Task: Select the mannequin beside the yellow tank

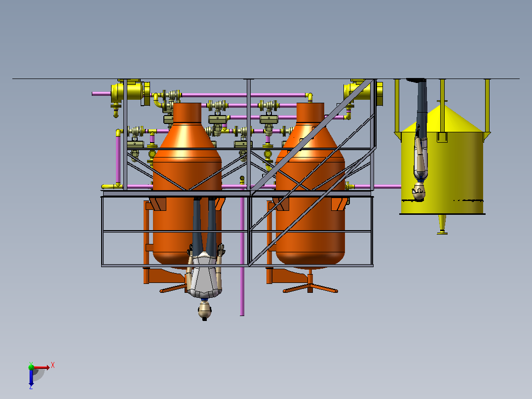Action: (x=420, y=139)
